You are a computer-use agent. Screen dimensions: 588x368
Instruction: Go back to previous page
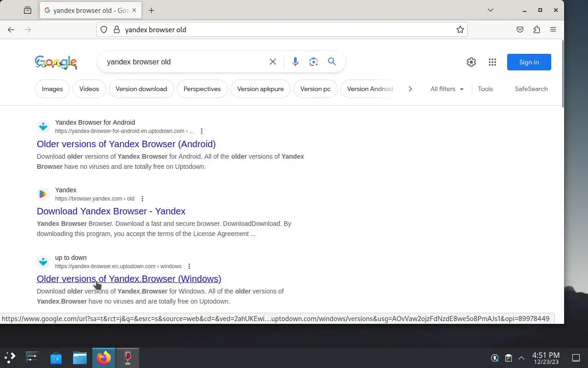click(x=11, y=29)
